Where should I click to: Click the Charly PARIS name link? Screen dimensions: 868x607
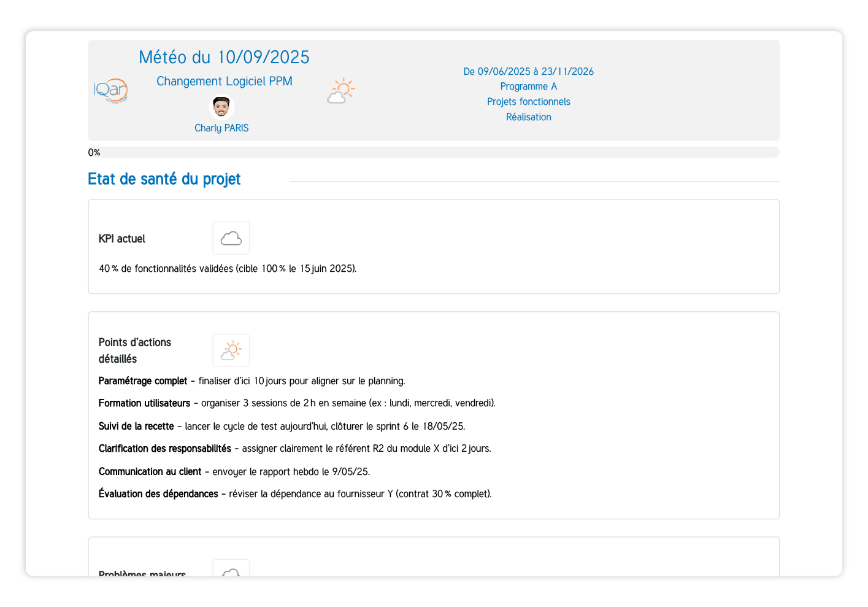pos(221,128)
